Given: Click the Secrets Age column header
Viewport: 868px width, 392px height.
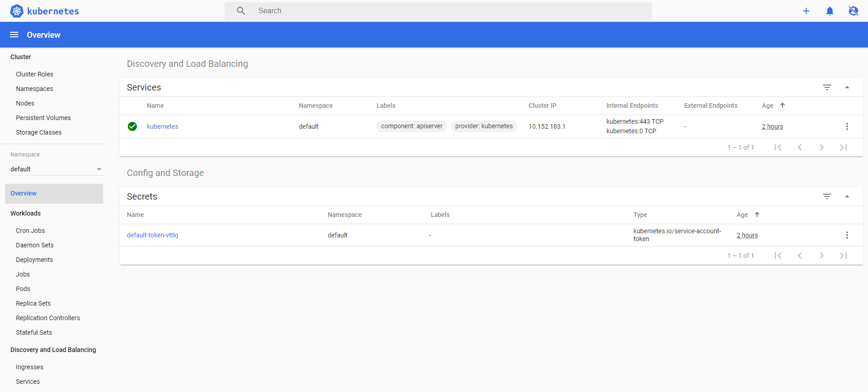Looking at the screenshot, I should [742, 215].
